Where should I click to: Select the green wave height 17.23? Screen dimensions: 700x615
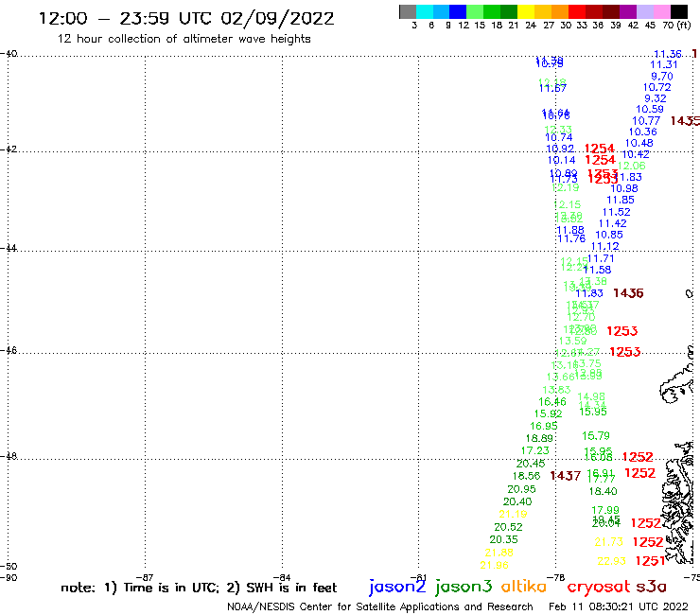click(534, 450)
